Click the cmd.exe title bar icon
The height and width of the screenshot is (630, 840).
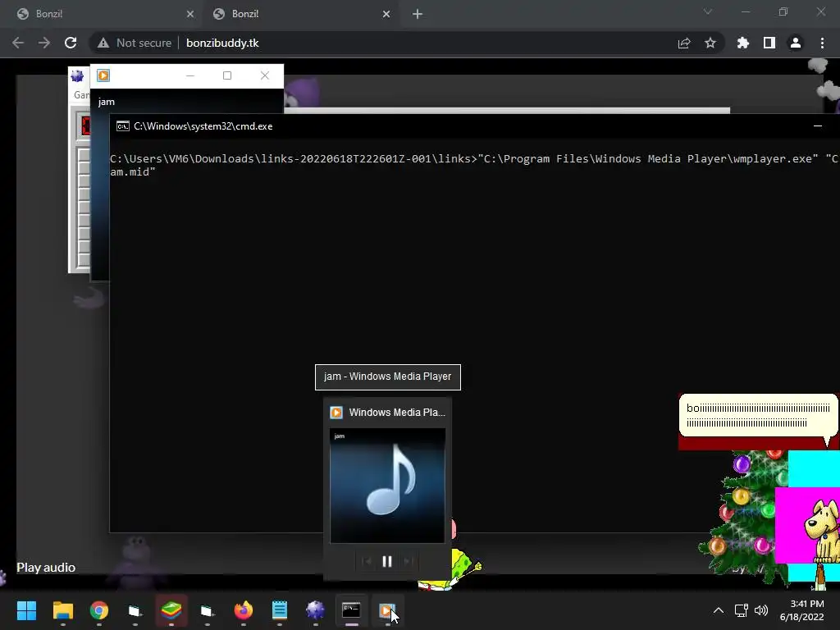pyautogui.click(x=123, y=126)
